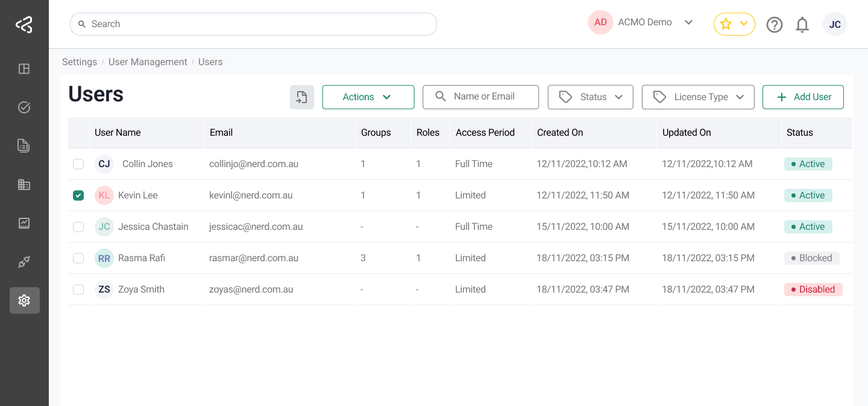Select the tasks checkmark icon in the sidebar

(24, 107)
